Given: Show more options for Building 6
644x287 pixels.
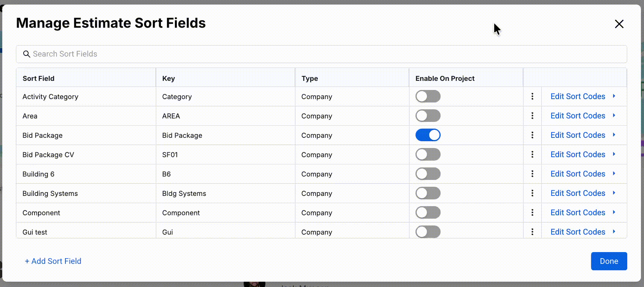Looking at the screenshot, I should (532, 174).
